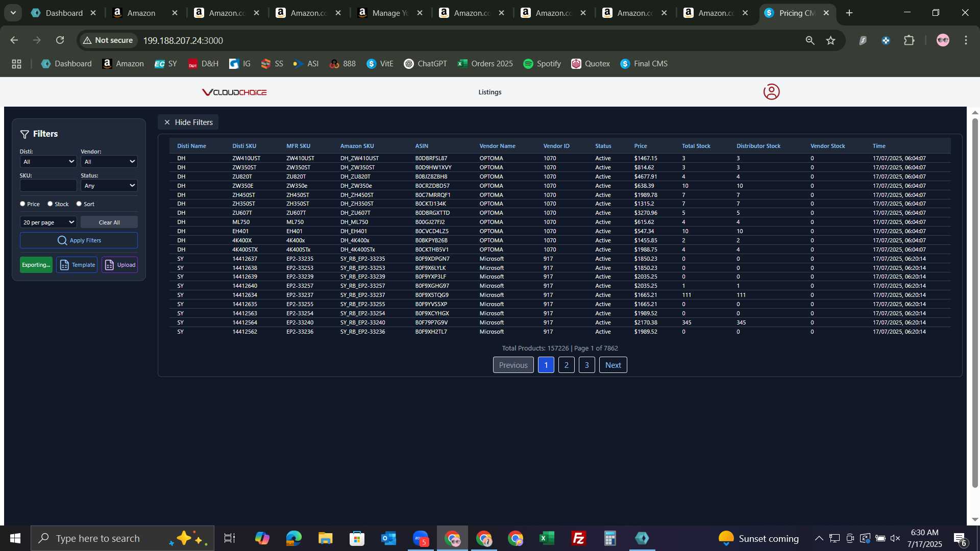Click the Not secure site info badge

[108, 40]
